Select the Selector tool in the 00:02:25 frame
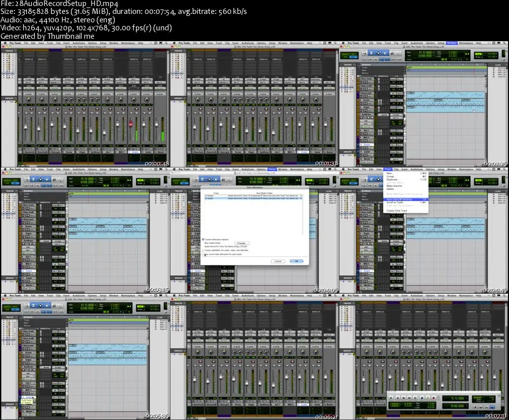Viewport: 509px width, 420px height. coord(378,53)
